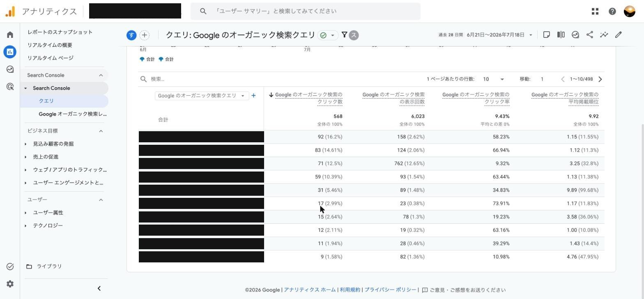Sort by オーガニック検索のクリック率 column

point(476,98)
